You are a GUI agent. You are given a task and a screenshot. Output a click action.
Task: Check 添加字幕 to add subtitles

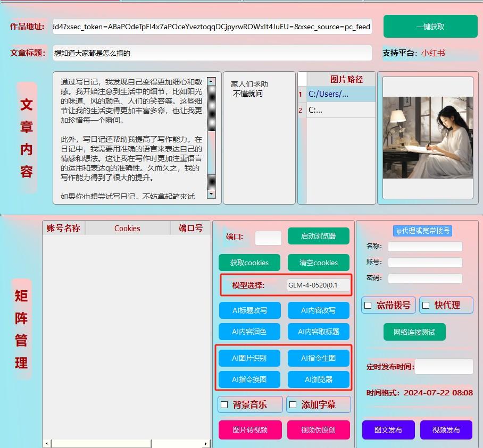[293, 404]
